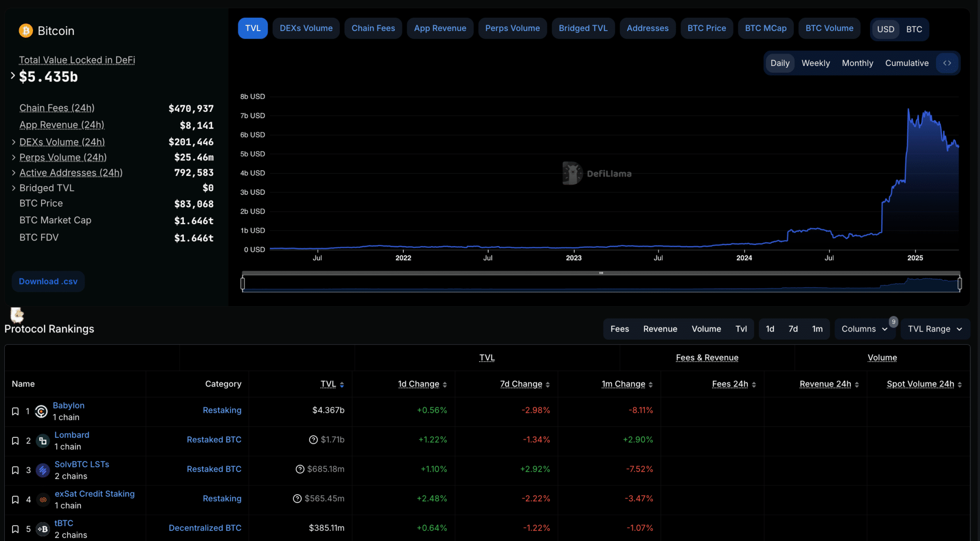This screenshot has width=980, height=541.
Task: Click the chart range slider top grip
Action: click(601, 273)
